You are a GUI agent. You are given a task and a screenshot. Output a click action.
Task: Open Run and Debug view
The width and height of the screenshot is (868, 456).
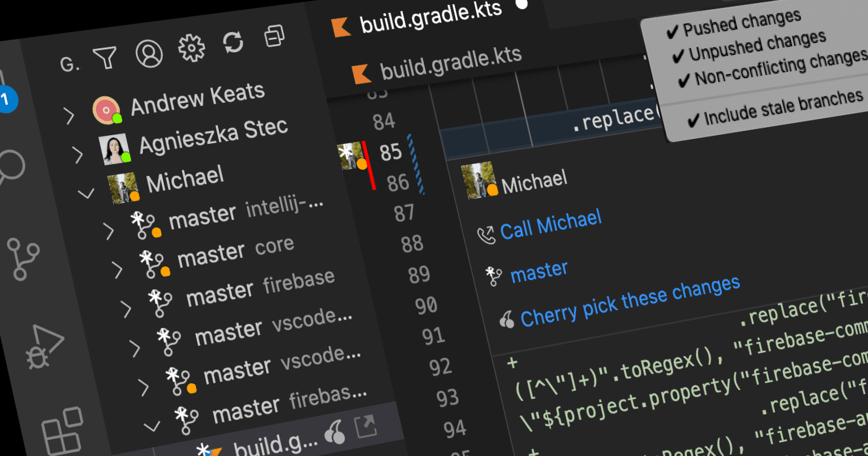pos(43,347)
